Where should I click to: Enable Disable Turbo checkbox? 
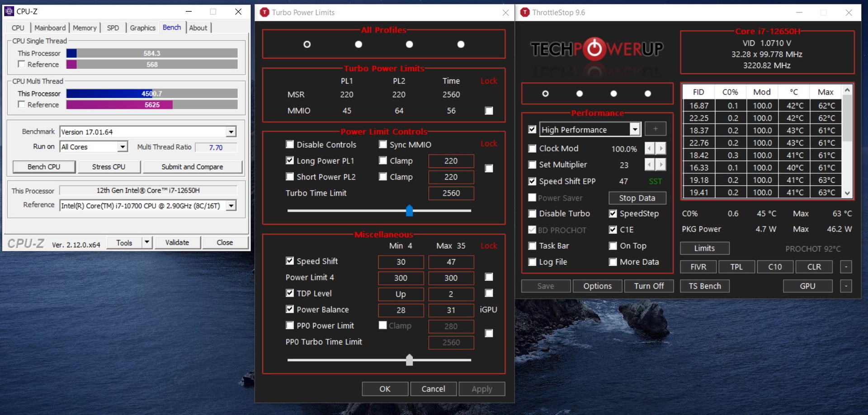(x=533, y=213)
